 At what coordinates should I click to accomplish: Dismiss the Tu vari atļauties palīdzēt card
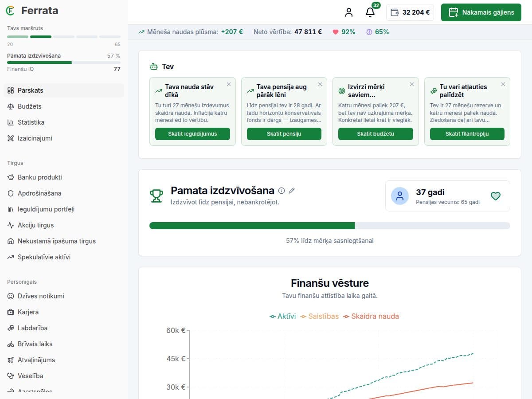tap(503, 84)
